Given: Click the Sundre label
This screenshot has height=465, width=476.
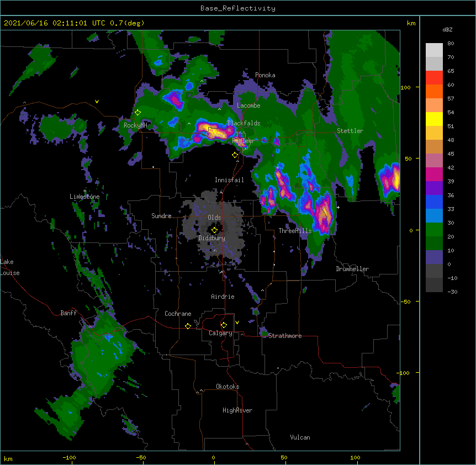Looking at the screenshot, I should point(161,216).
